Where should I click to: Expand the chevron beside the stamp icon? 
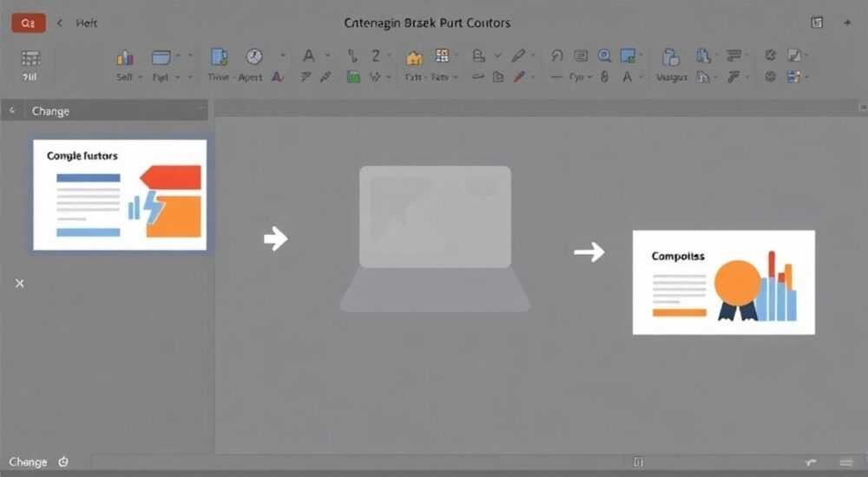click(x=497, y=56)
